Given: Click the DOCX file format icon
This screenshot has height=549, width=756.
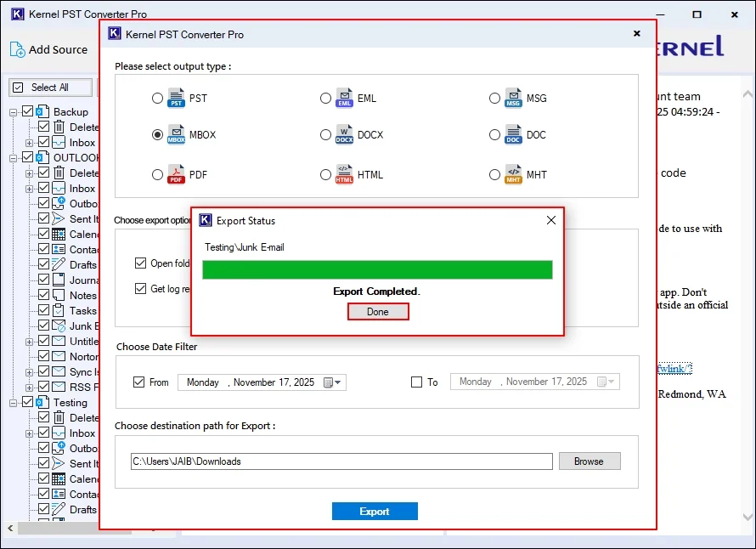Looking at the screenshot, I should 344,135.
